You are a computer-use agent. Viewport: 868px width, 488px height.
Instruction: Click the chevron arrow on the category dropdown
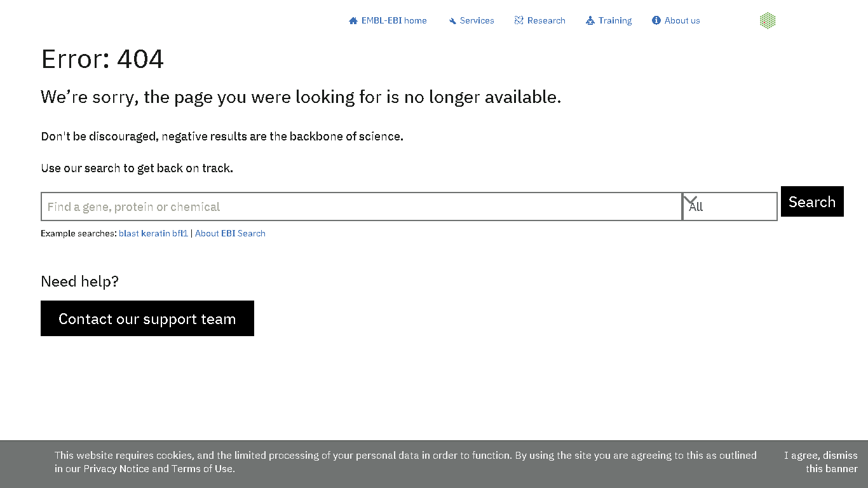[x=690, y=200]
